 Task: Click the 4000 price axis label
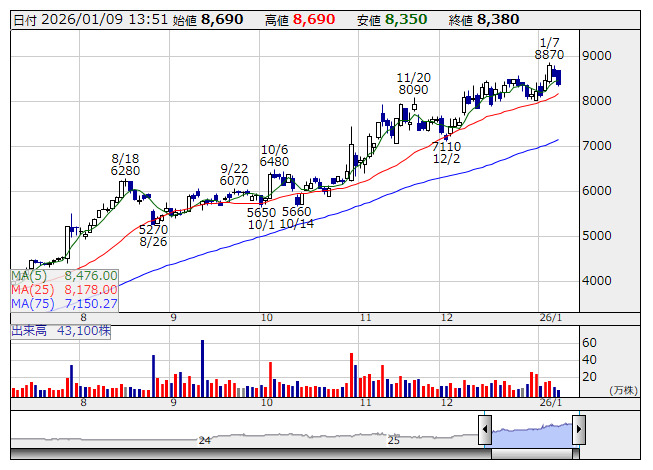[597, 281]
